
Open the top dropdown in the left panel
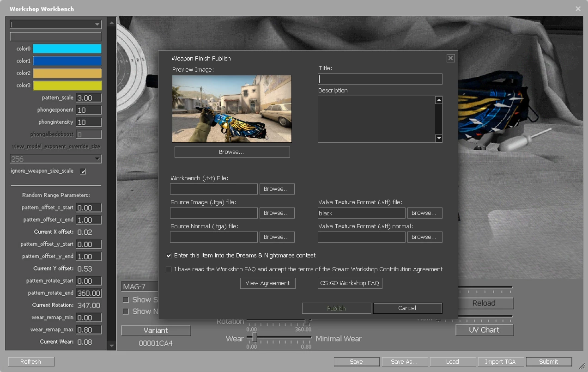(x=55, y=24)
